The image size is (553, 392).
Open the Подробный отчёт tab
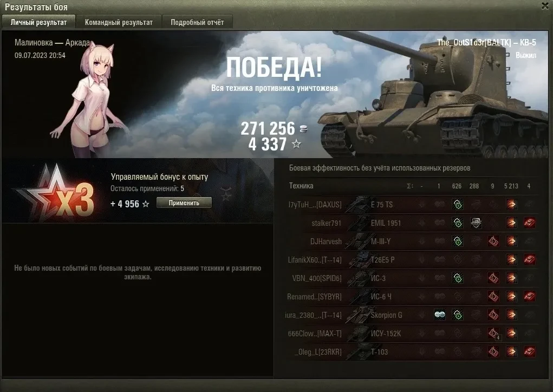tap(197, 22)
